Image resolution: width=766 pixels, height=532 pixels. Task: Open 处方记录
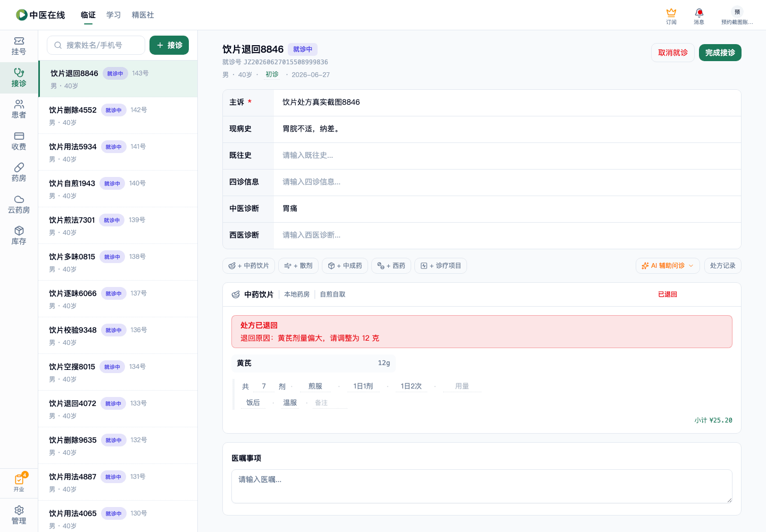pyautogui.click(x=722, y=266)
